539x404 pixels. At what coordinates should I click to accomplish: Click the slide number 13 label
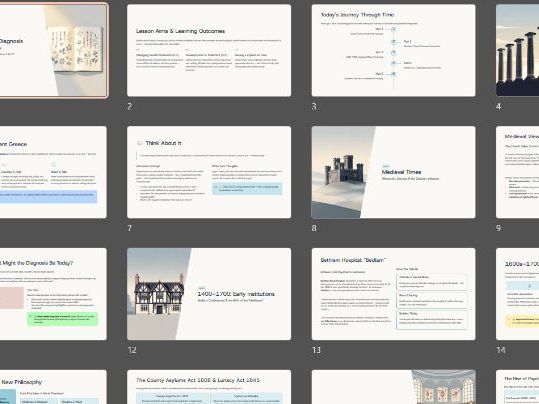coord(316,350)
